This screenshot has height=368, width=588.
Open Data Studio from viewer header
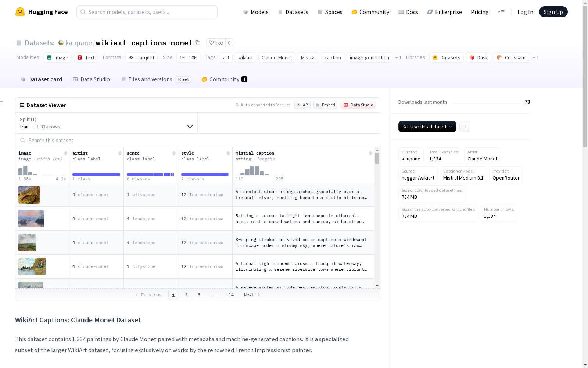[358, 105]
